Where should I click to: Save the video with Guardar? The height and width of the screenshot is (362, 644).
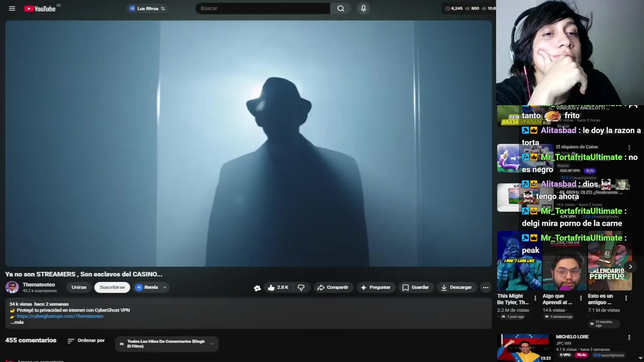point(416,287)
